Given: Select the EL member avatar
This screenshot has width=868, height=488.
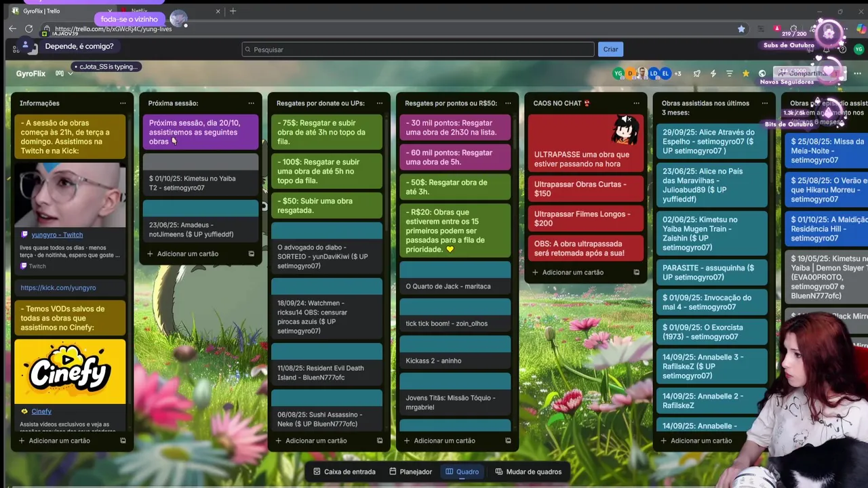Looking at the screenshot, I should click(x=665, y=73).
